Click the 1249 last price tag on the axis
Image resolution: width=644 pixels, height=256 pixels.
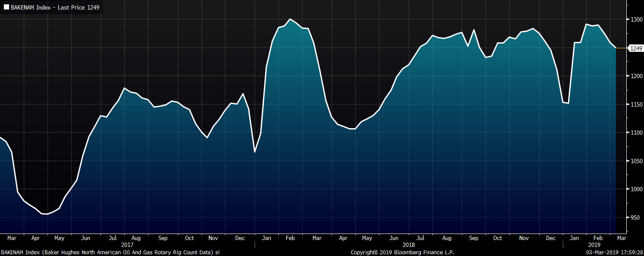636,48
